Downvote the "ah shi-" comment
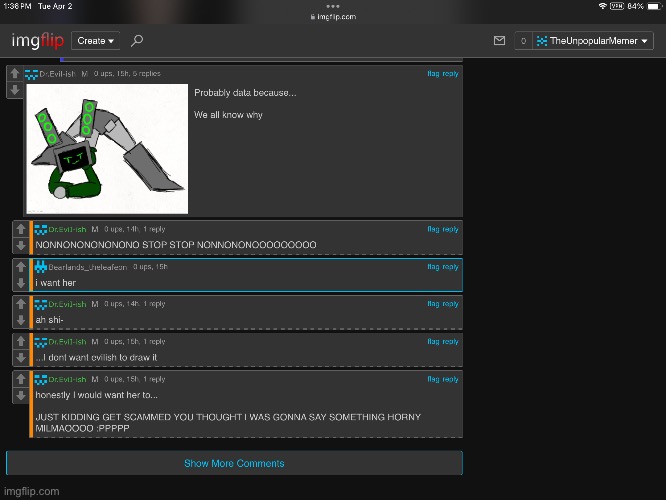 pyautogui.click(x=21, y=320)
